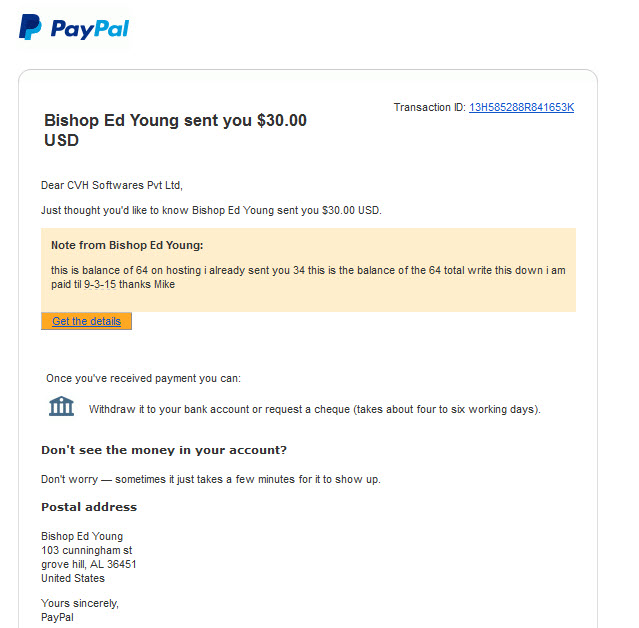The width and height of the screenshot is (639, 628).
Task: Select the 'sent you $30.00 USD' headline
Action: [175, 130]
